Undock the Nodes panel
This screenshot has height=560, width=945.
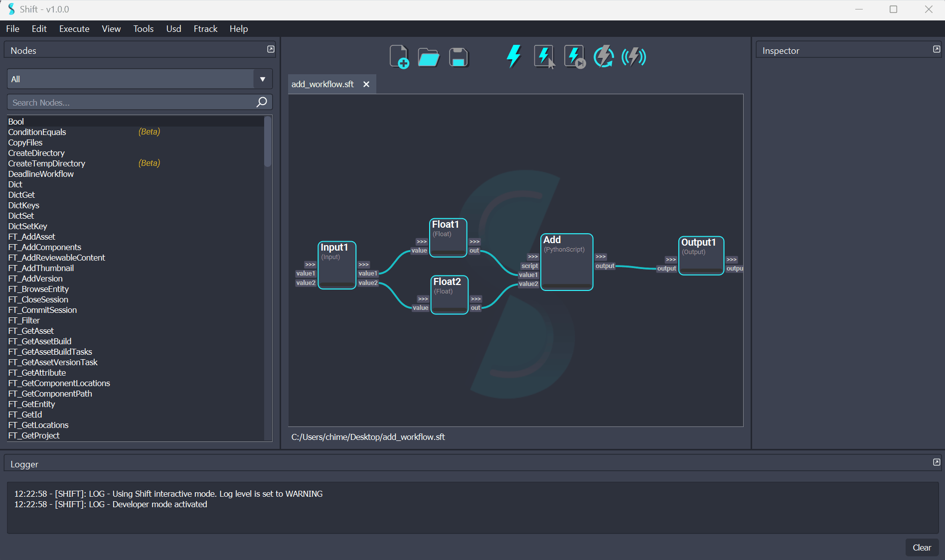pos(271,49)
